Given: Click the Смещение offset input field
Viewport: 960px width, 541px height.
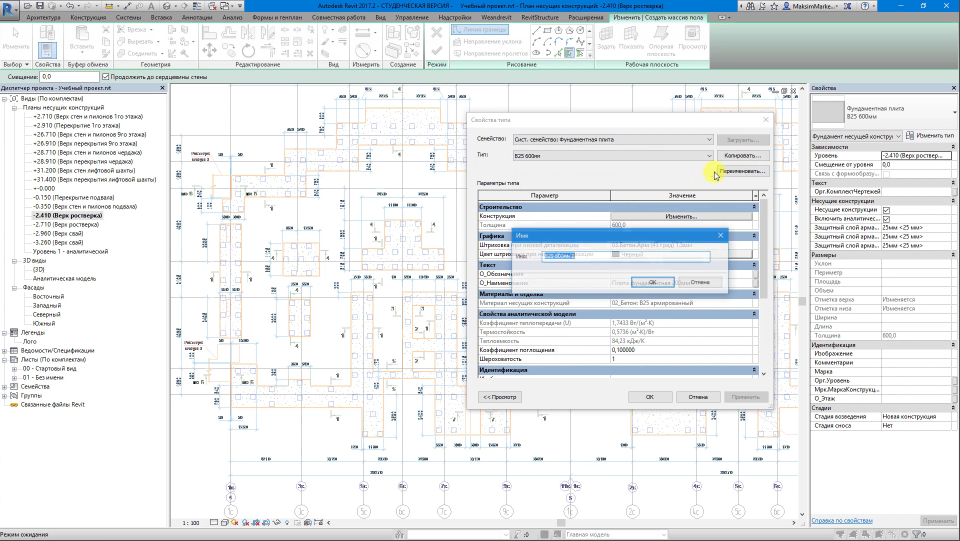Looking at the screenshot, I should [x=69, y=76].
